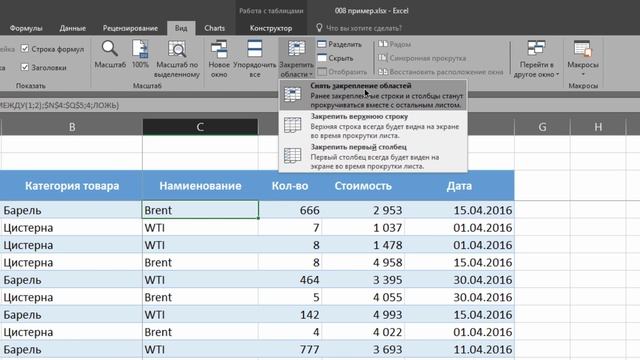Click Восстановить расположение окна
This screenshot has width=640, height=360.
[x=441, y=72]
